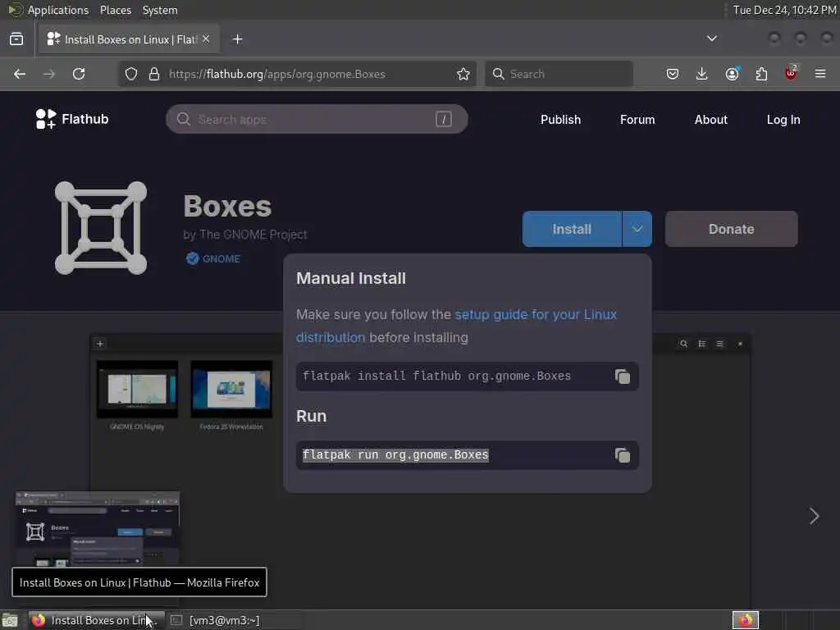Viewport: 840px width, 630px height.
Task: Expand the list all tabs chevron
Action: pos(712,39)
